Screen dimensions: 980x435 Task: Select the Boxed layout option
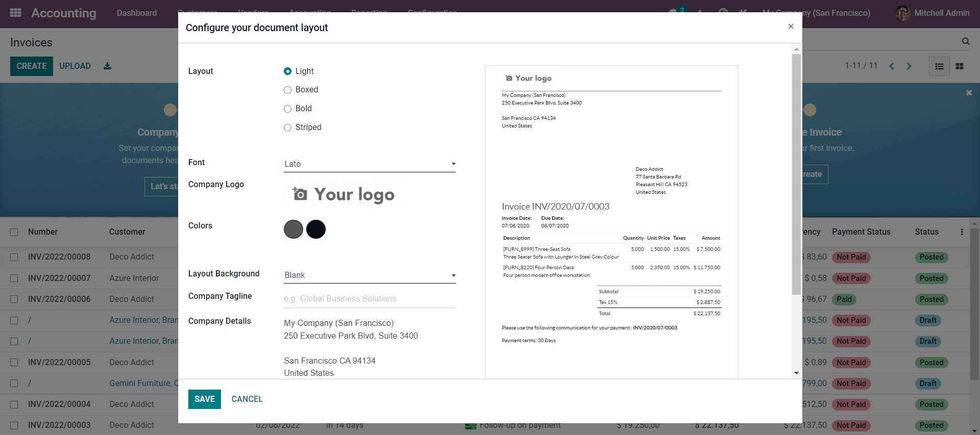point(287,90)
